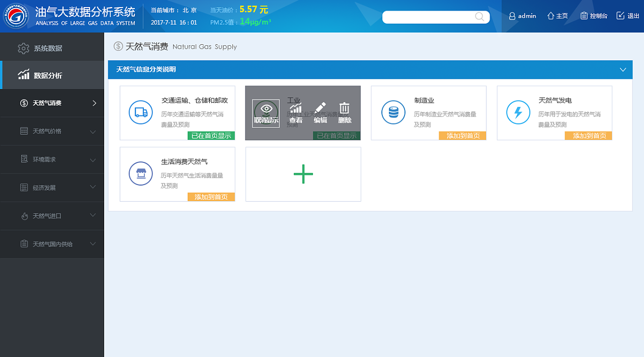Click the search input field
This screenshot has height=357, width=644.
[433, 17]
